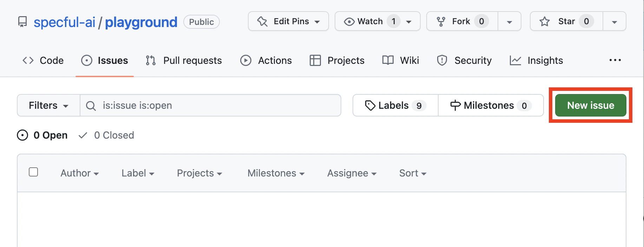Viewport: 644px width, 247px height.
Task: Open the Insights tab
Action: (536, 60)
